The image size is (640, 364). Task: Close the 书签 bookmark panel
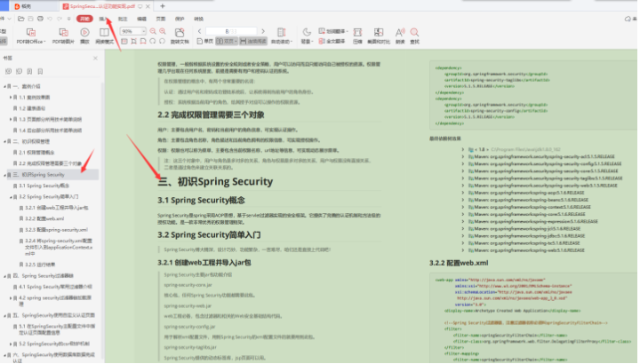[x=95, y=59]
